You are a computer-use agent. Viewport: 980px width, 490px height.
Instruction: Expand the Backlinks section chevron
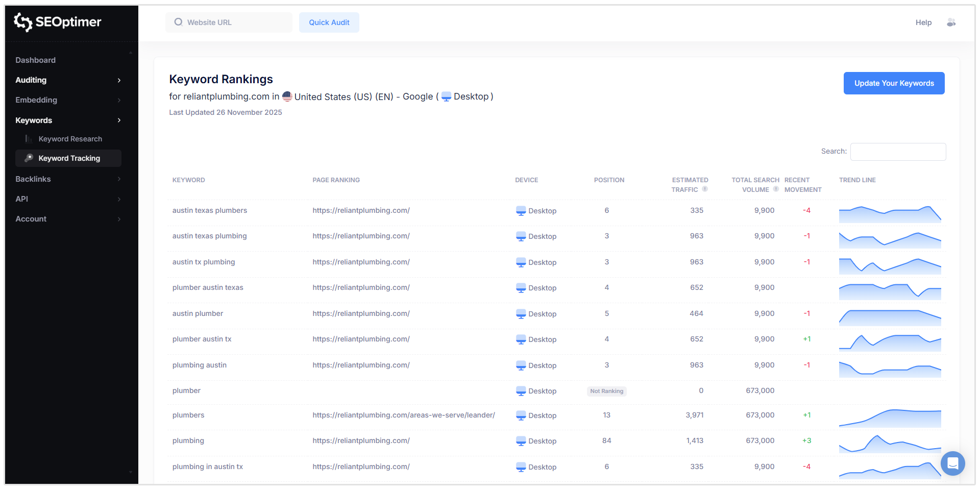click(119, 179)
